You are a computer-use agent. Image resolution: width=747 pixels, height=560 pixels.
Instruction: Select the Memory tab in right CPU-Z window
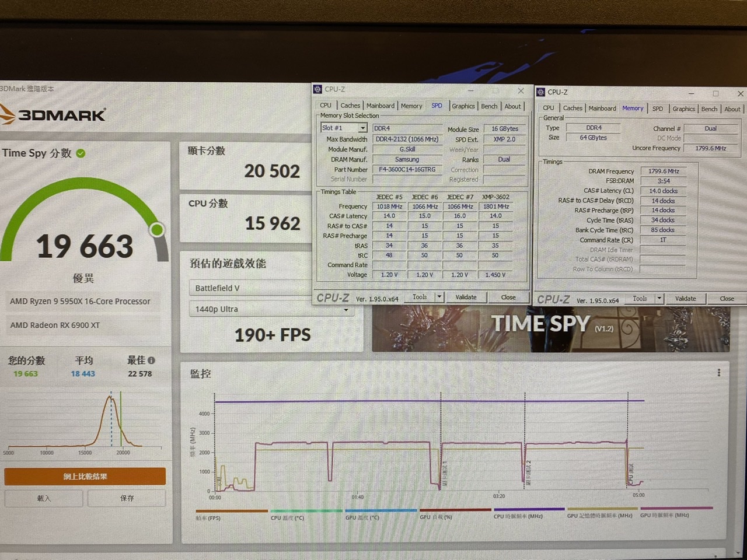[633, 108]
